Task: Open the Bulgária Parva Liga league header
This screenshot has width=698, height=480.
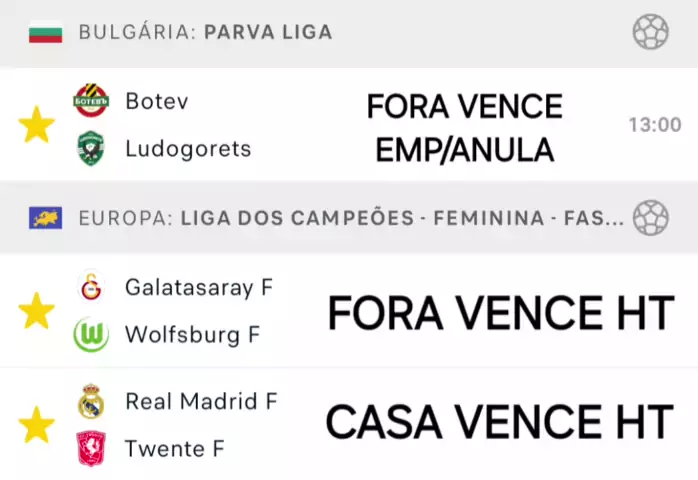Action: [205, 33]
